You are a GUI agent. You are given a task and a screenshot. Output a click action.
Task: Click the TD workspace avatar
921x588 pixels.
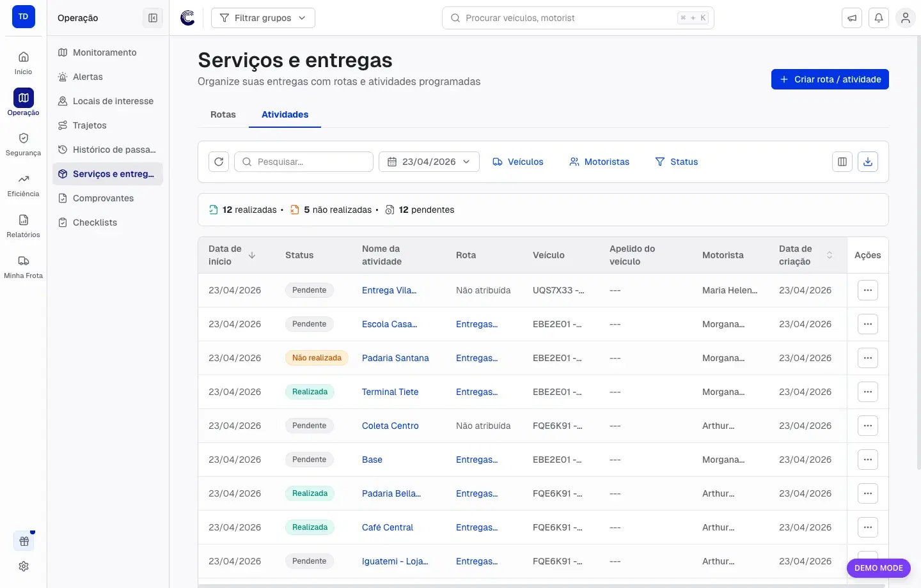(x=23, y=17)
